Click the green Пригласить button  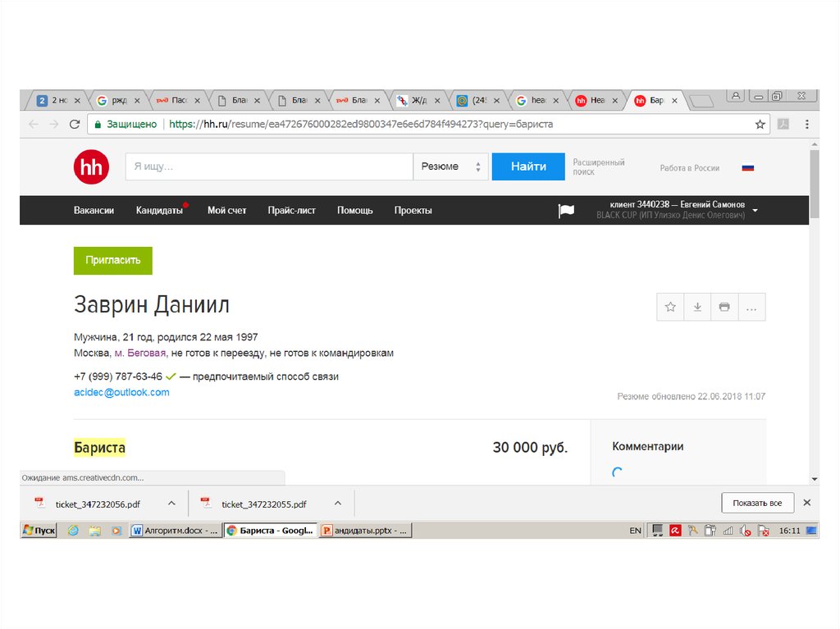113,261
